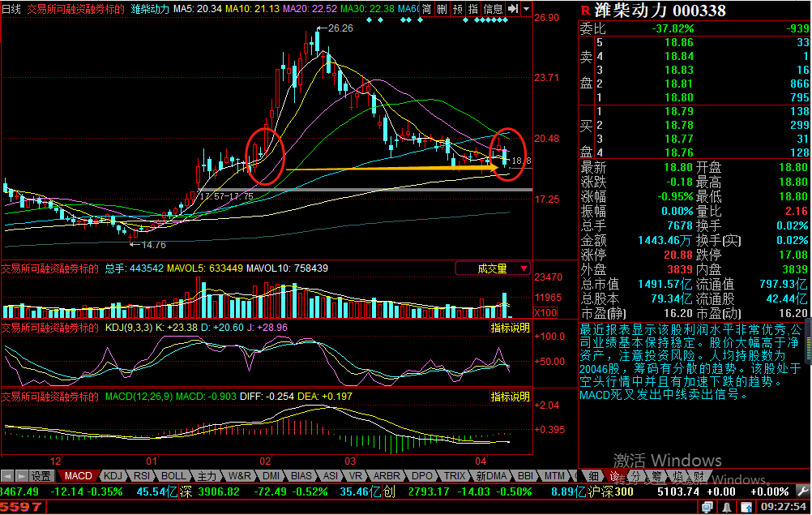Click the red R margin-trading marker
This screenshot has width=812, height=515.
coord(585,11)
